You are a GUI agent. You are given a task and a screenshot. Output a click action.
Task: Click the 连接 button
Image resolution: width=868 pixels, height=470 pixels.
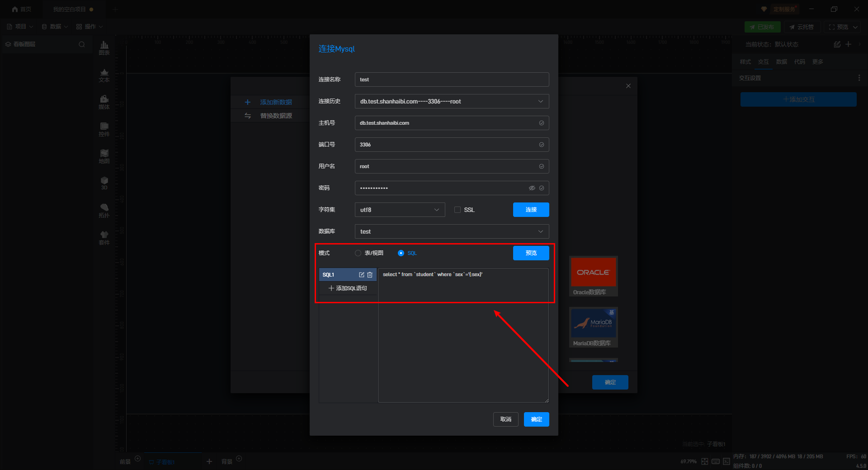point(531,210)
